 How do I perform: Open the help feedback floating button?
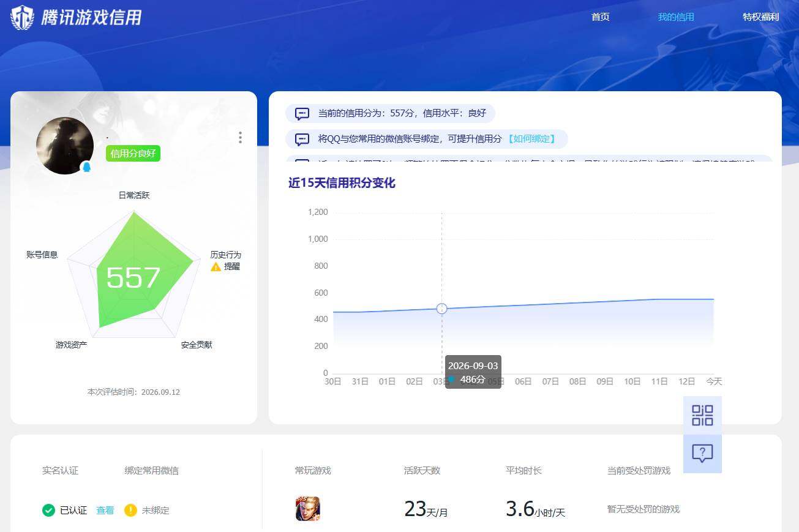coord(702,454)
